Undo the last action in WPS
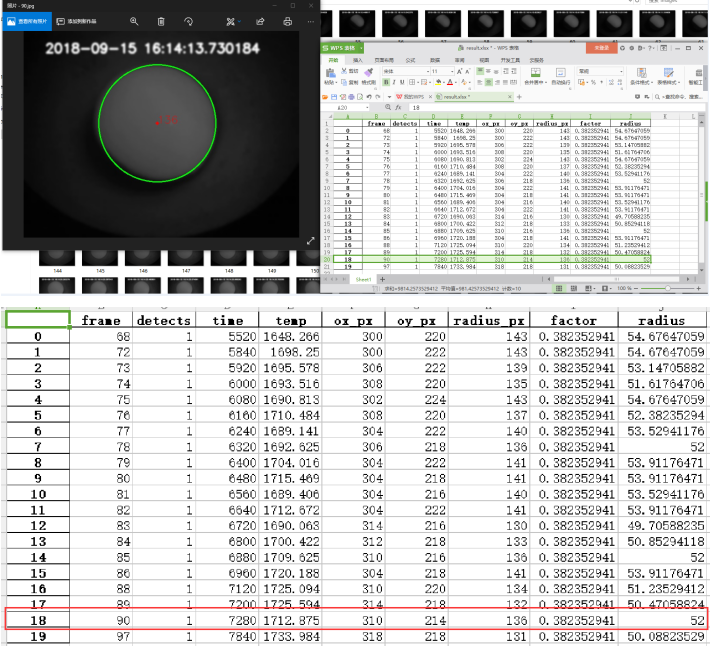The image size is (711, 648). (x=369, y=97)
